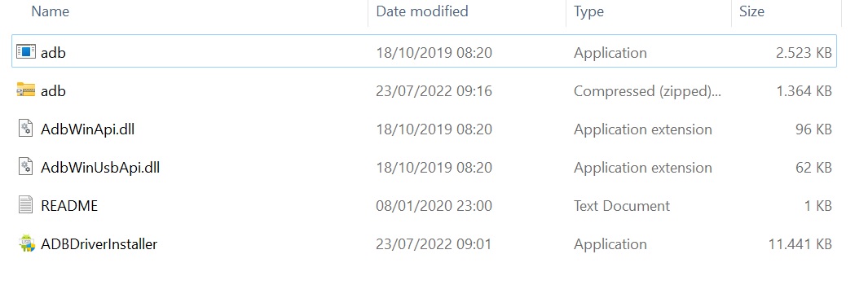868x298 pixels.
Task: Select the adb application icon
Action: click(26, 52)
